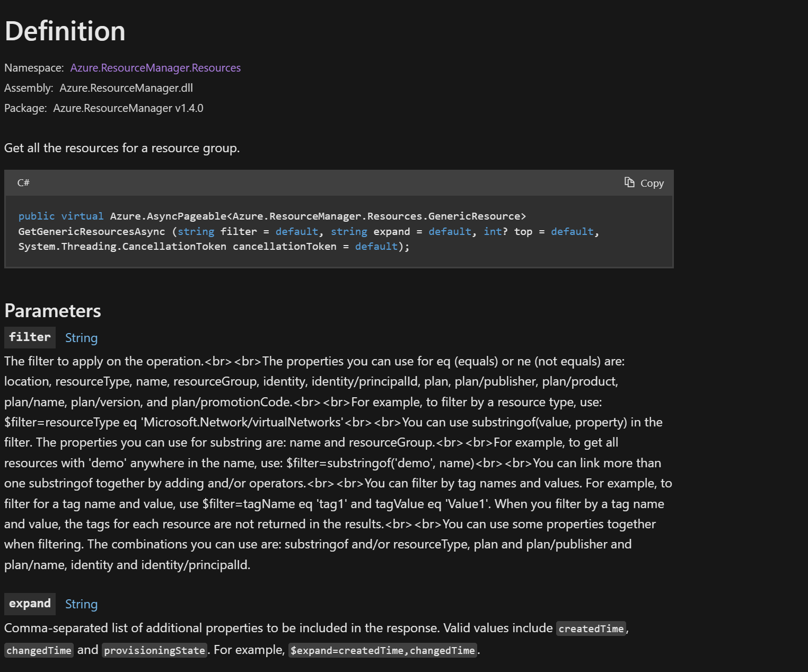The image size is (808, 672).
Task: Click the C# language label on the code header
Action: [23, 183]
